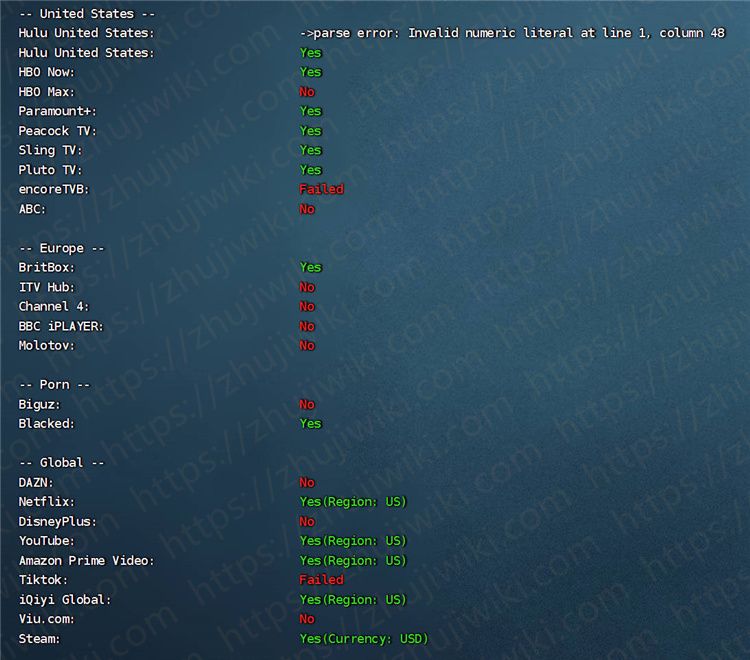Click the "Viu.com:" label
The width and height of the screenshot is (750, 660).
pyautogui.click(x=47, y=619)
